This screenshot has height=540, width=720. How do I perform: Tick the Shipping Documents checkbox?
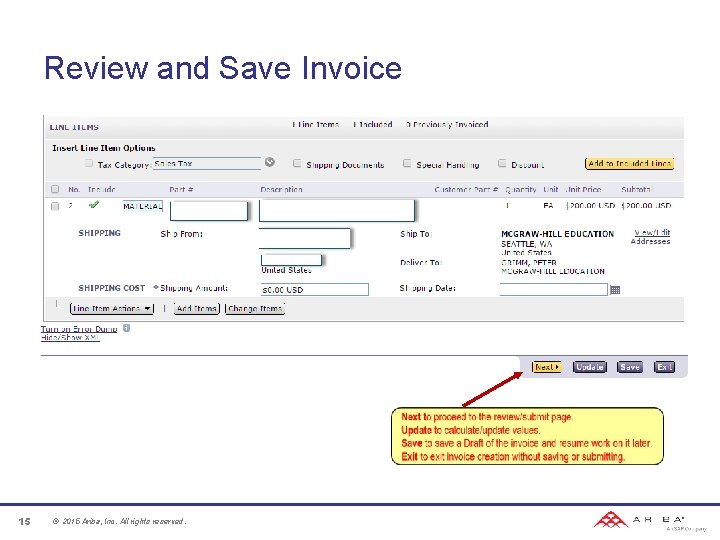[297, 163]
